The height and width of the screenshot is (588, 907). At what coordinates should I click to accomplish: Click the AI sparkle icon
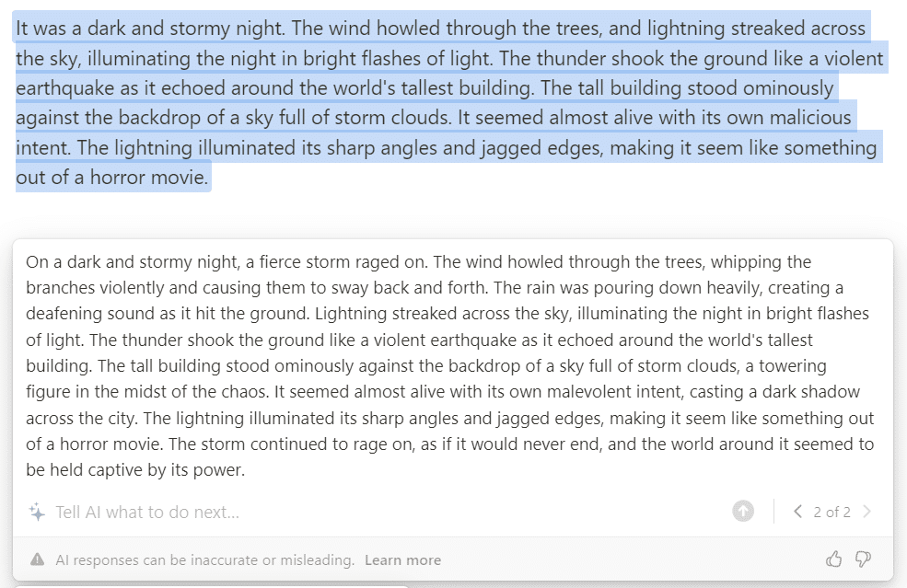pos(37,513)
